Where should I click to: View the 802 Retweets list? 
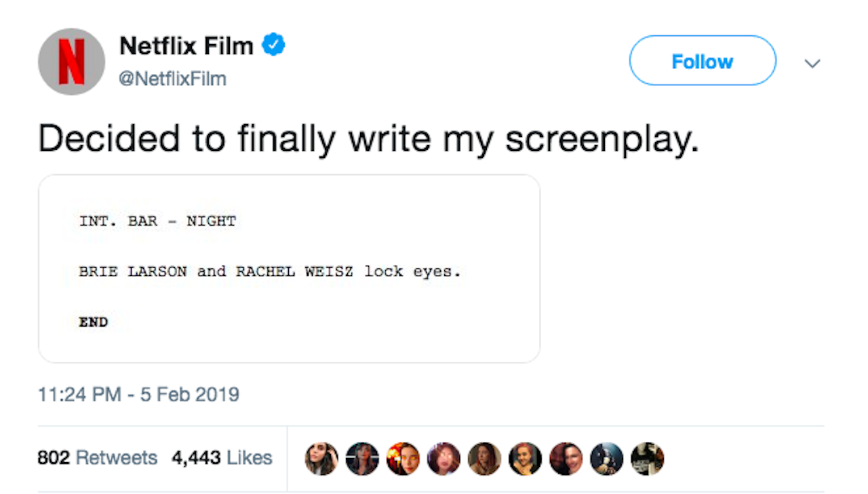(x=97, y=457)
